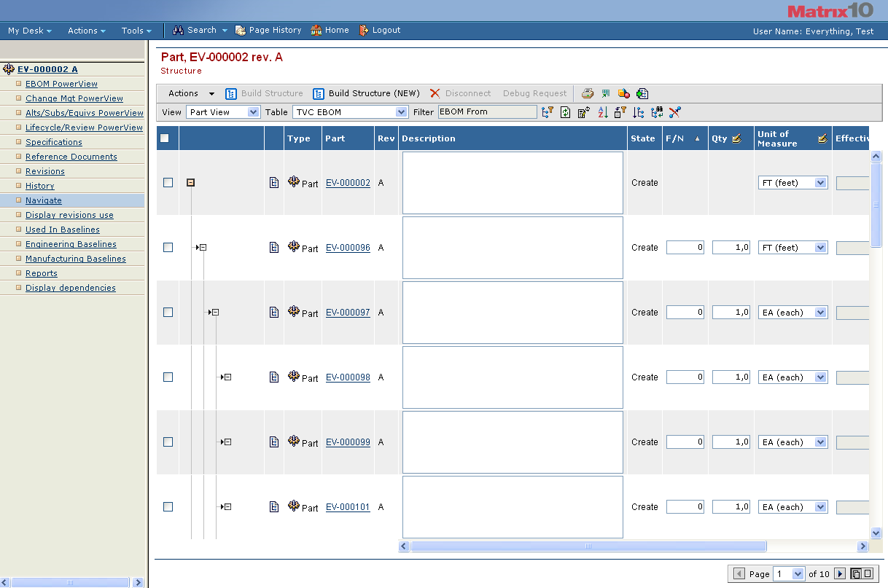The height and width of the screenshot is (588, 888).
Task: Click the printer icon in the toolbar
Action: pyautogui.click(x=587, y=93)
